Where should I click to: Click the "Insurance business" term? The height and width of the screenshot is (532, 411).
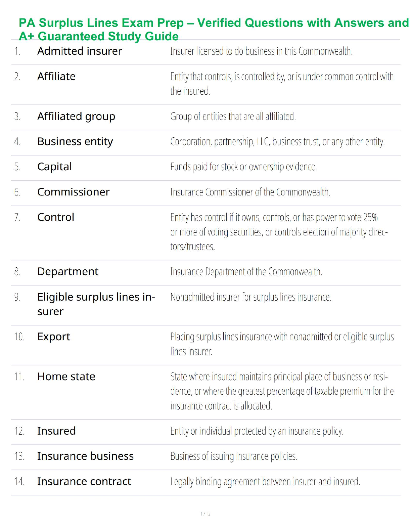85,456
